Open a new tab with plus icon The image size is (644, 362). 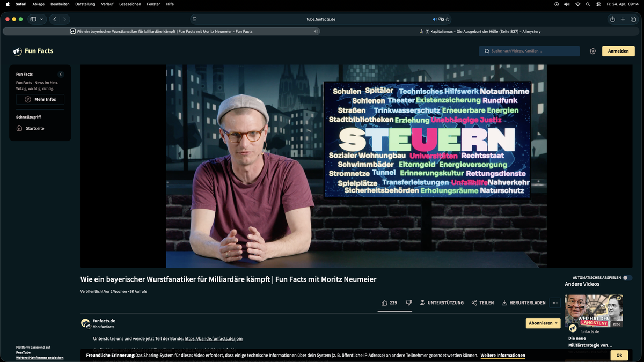click(x=623, y=19)
